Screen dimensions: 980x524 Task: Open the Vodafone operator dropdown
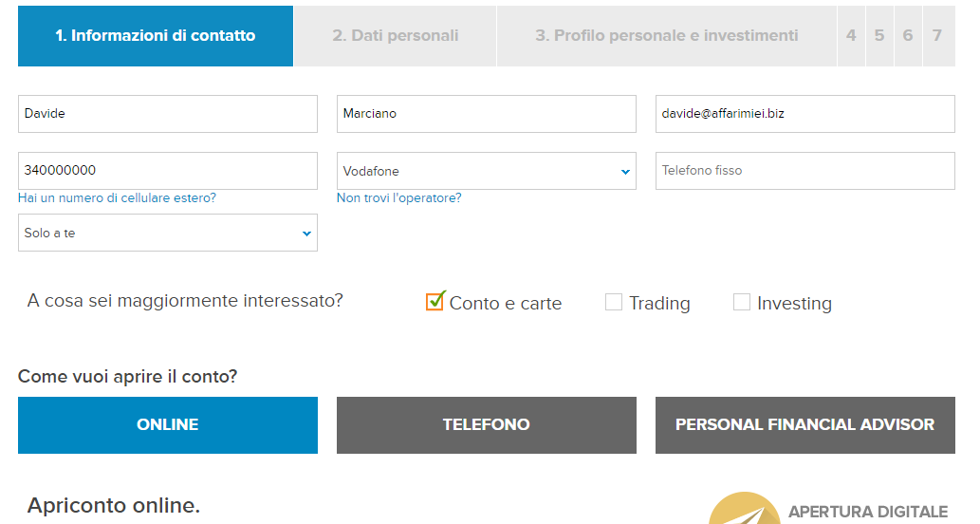[x=486, y=171]
